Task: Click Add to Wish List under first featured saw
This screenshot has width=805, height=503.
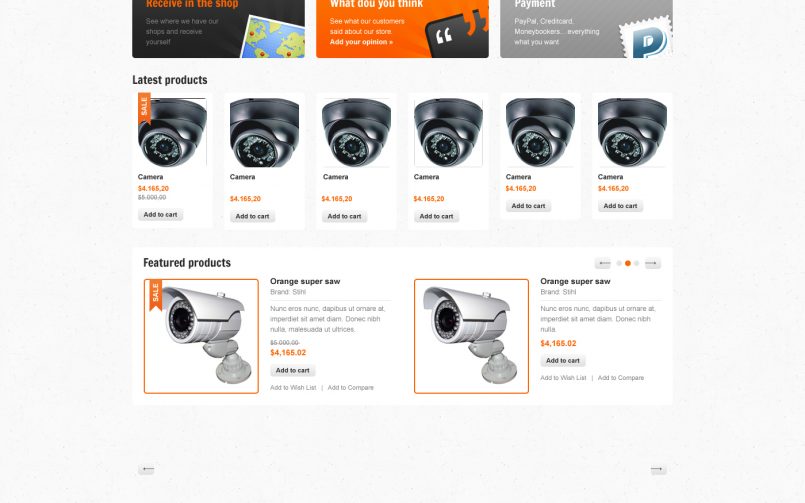Action: click(293, 388)
